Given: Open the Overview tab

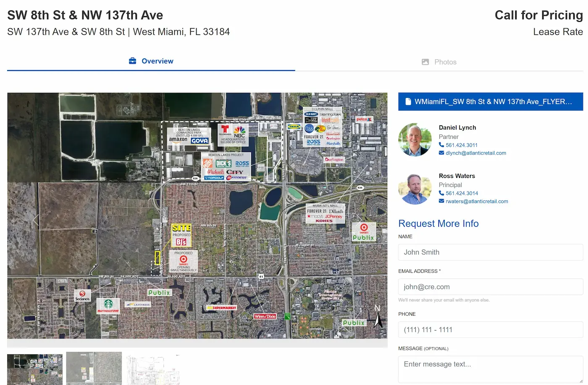Looking at the screenshot, I should tap(151, 61).
